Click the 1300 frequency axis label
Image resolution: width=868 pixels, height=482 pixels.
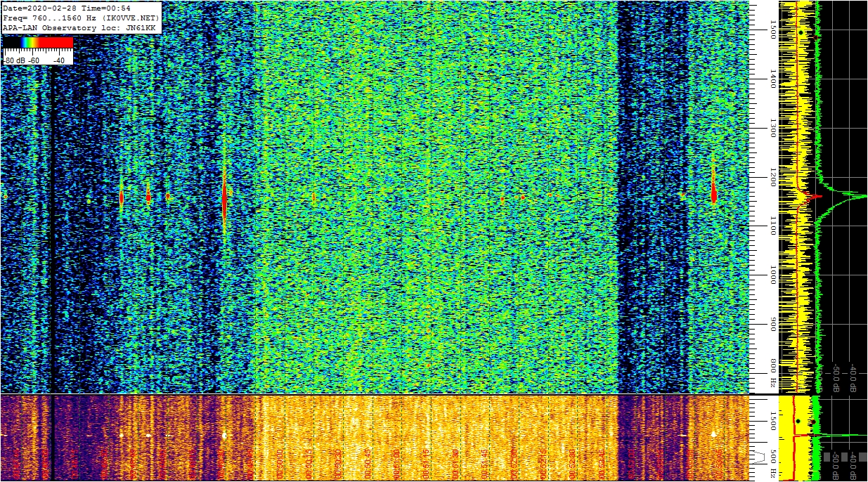pos(772,128)
